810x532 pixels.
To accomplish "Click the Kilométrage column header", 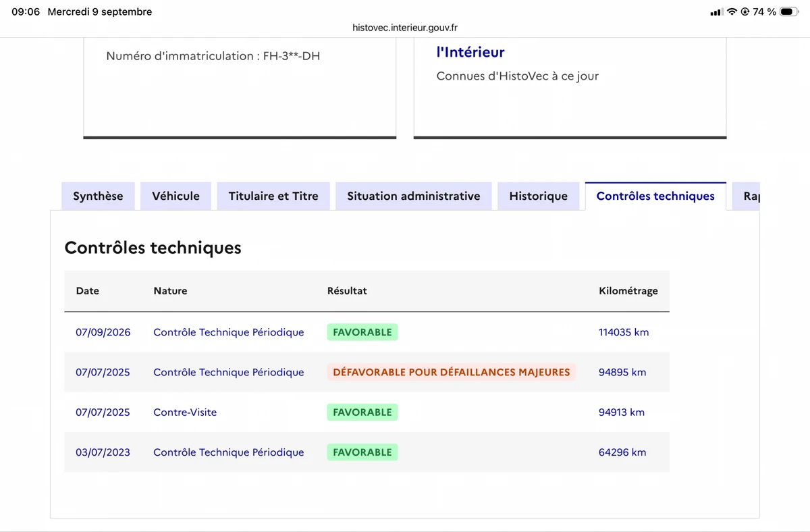I will [628, 291].
